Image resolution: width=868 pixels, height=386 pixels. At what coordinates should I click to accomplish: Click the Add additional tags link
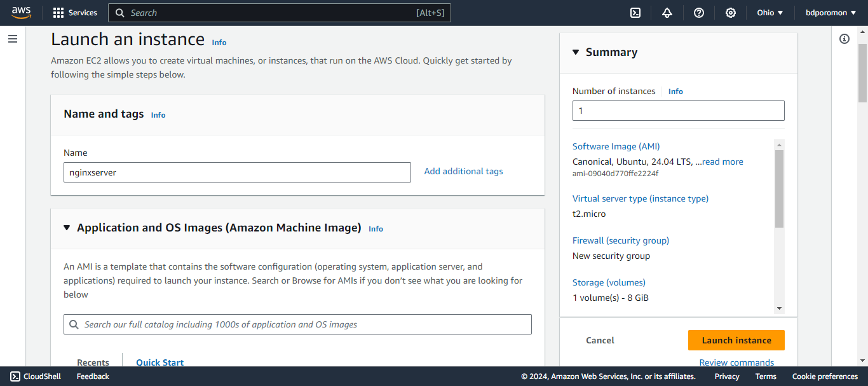pos(463,171)
